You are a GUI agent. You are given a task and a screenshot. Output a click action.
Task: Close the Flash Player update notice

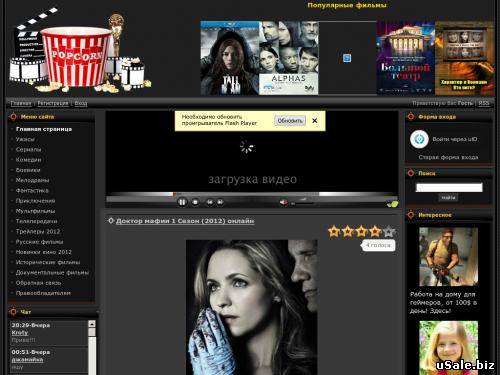coord(315,121)
